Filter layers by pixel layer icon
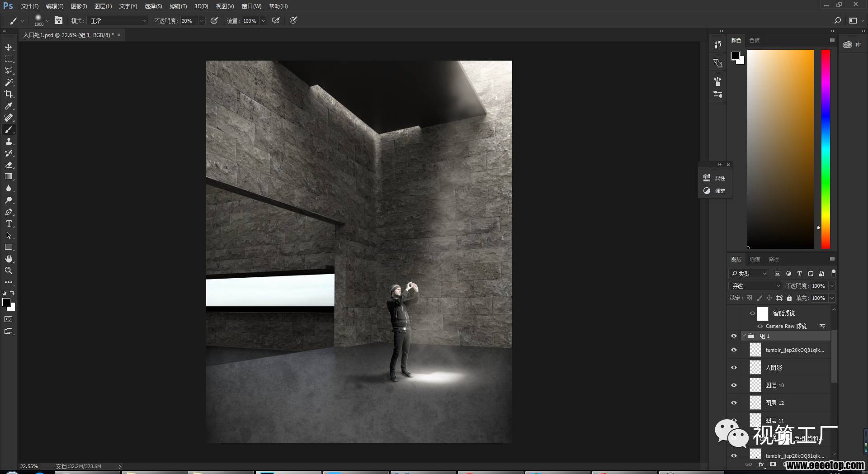This screenshot has width=868, height=474. [778, 273]
